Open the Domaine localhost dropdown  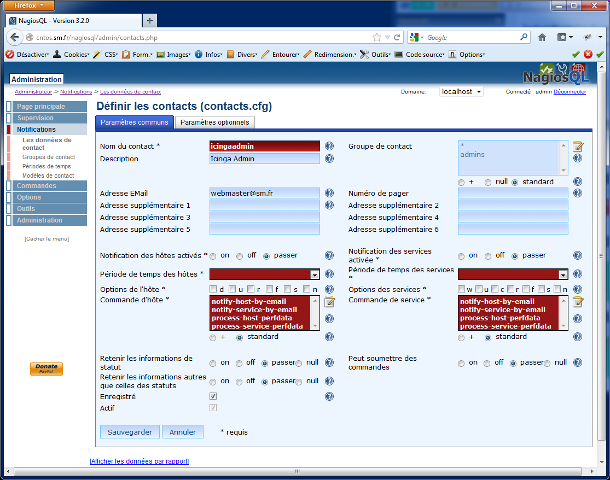tap(461, 91)
